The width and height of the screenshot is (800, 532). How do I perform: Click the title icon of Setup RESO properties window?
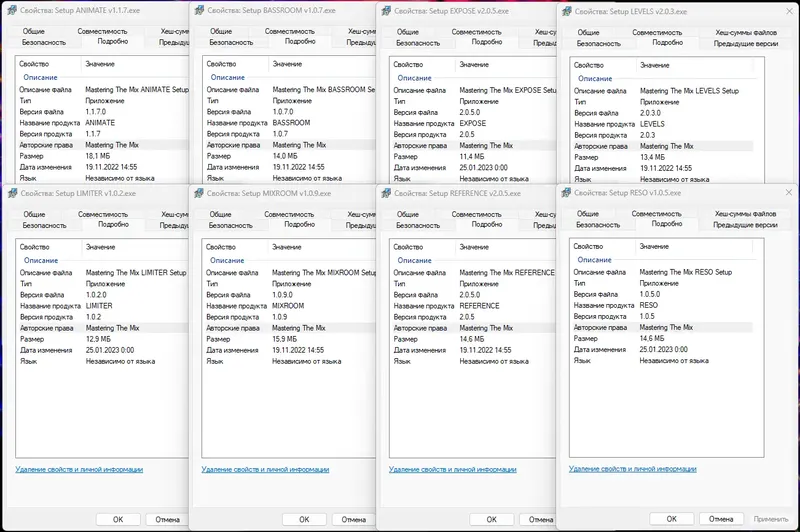566,193
